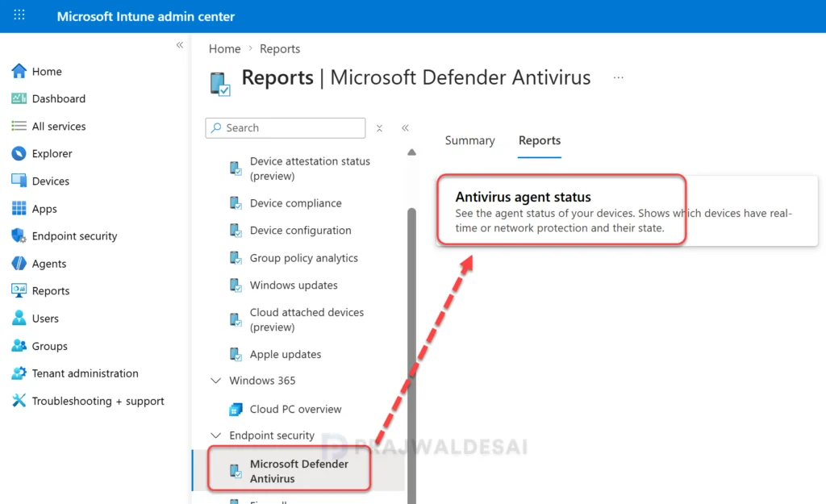Image resolution: width=826 pixels, height=504 pixels.
Task: Click the Device configuration report icon
Action: pyautogui.click(x=236, y=231)
